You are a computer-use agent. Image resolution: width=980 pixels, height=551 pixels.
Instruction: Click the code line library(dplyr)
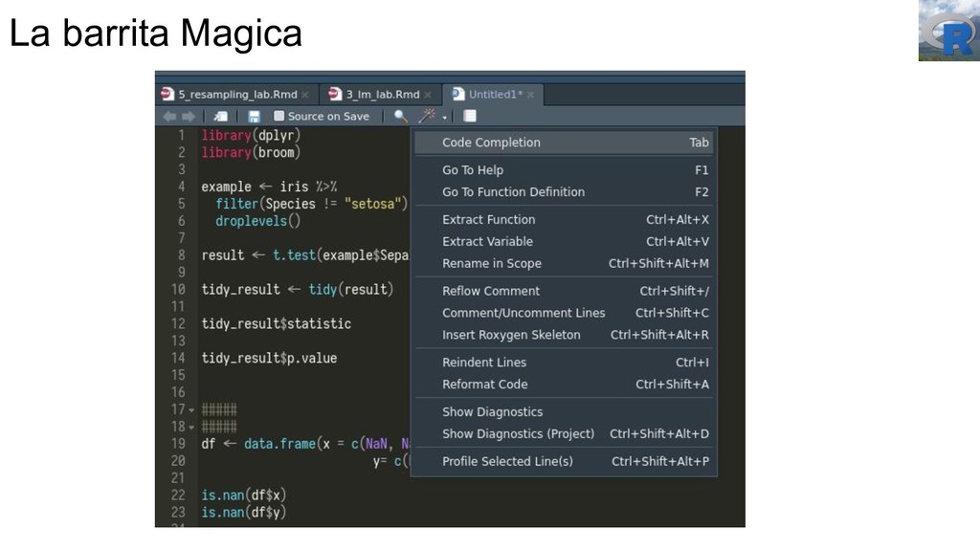(251, 136)
